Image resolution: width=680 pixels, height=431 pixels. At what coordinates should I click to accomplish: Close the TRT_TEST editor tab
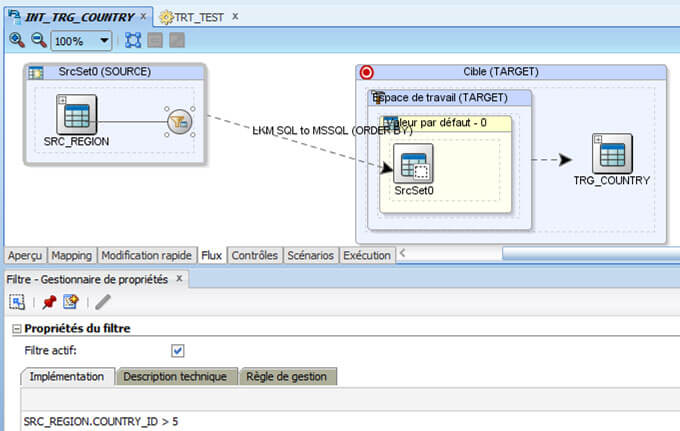coord(235,16)
